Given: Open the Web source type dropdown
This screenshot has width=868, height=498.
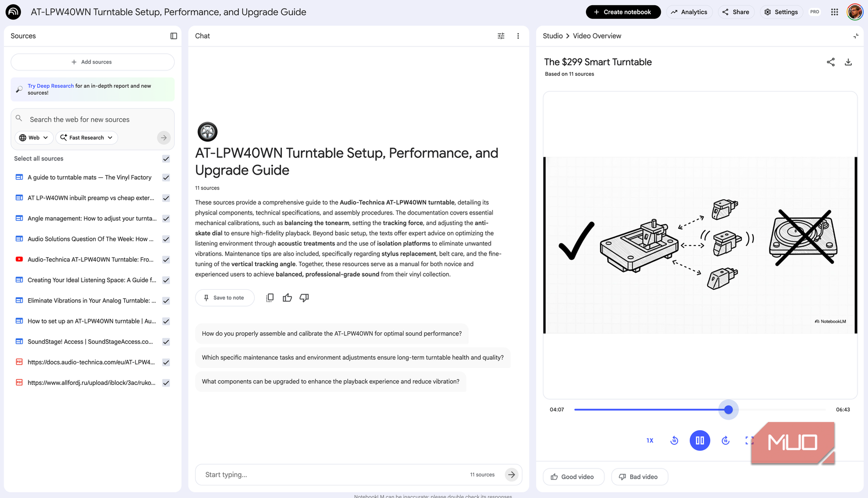Looking at the screenshot, I should (34, 138).
